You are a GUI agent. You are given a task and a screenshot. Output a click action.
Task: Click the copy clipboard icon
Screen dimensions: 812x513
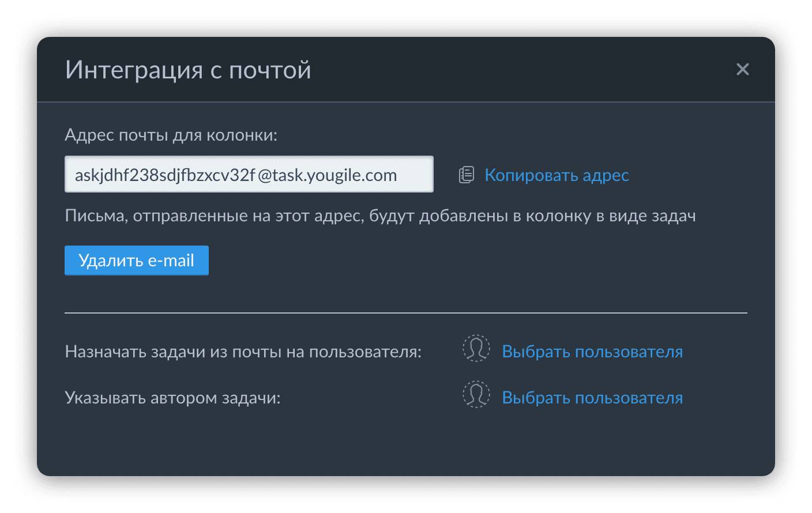coord(466,175)
